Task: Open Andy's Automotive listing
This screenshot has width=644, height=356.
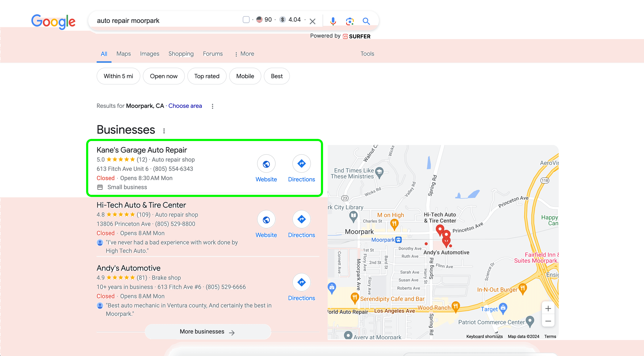Action: point(129,268)
